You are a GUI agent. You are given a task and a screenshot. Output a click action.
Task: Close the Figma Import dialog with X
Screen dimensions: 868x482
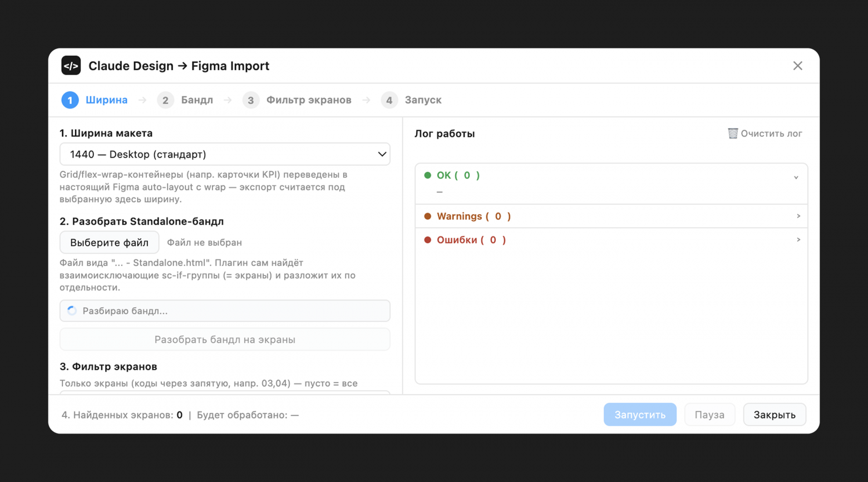pos(797,66)
